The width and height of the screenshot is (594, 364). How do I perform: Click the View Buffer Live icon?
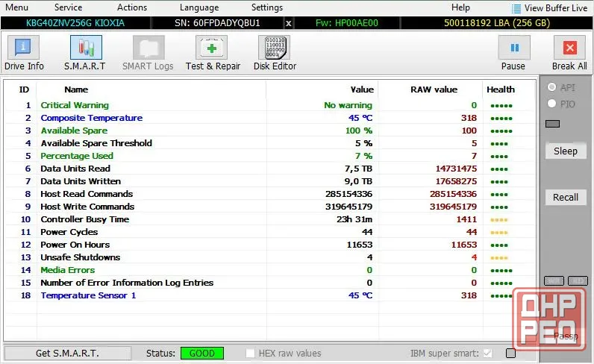click(x=516, y=8)
